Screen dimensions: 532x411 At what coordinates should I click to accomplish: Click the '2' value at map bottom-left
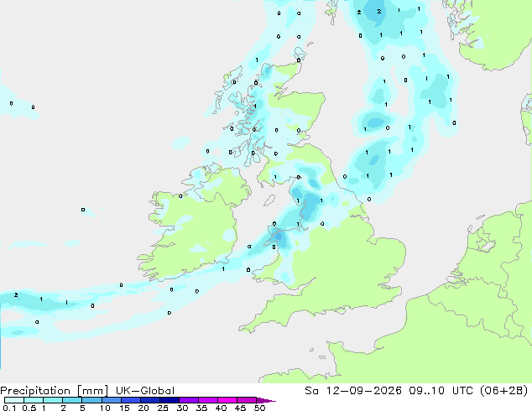pyautogui.click(x=16, y=295)
